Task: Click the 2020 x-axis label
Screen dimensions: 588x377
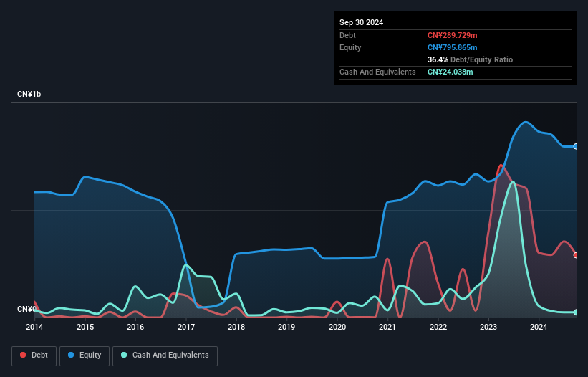Action: (337, 327)
